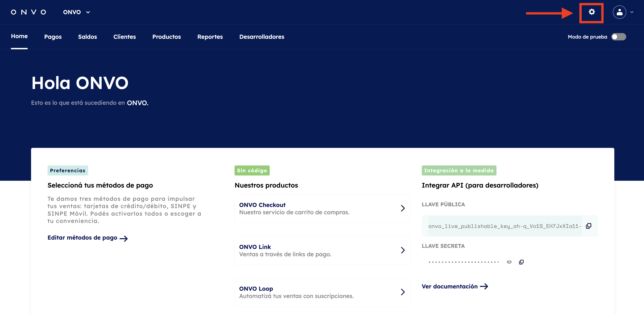Click the chevron on ONVO Link row
This screenshot has width=644, height=314.
402,250
